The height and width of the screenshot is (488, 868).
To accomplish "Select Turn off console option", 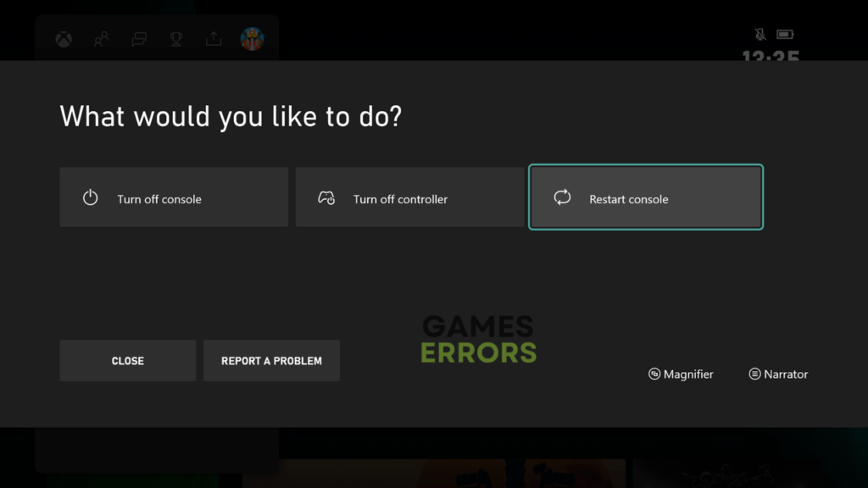I will 174,197.
